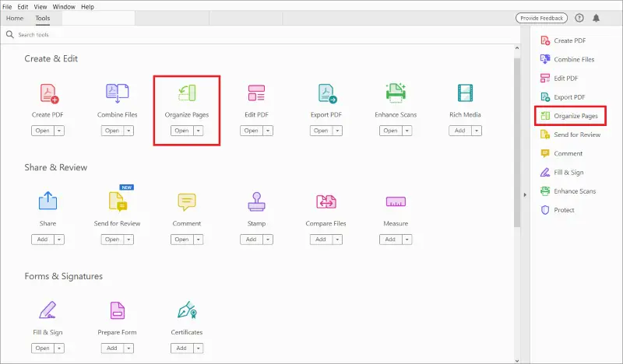This screenshot has height=364, width=623.
Task: Click the Compare Files tool icon
Action: (326, 201)
